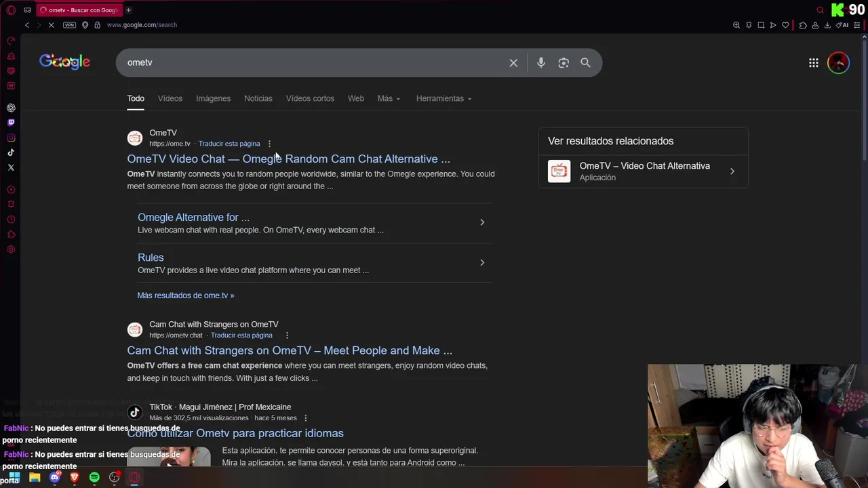Clear the Google search box text
The height and width of the screenshot is (488, 868).
coord(513,63)
